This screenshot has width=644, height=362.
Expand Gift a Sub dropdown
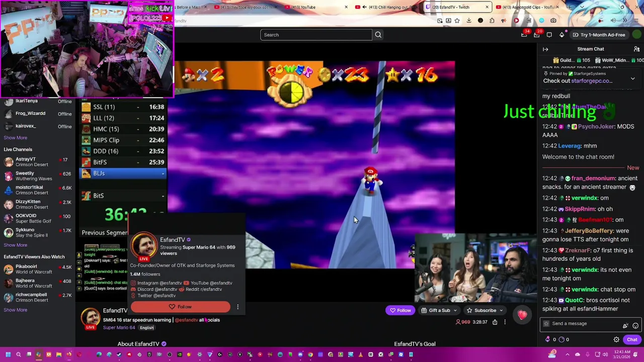[x=455, y=311]
